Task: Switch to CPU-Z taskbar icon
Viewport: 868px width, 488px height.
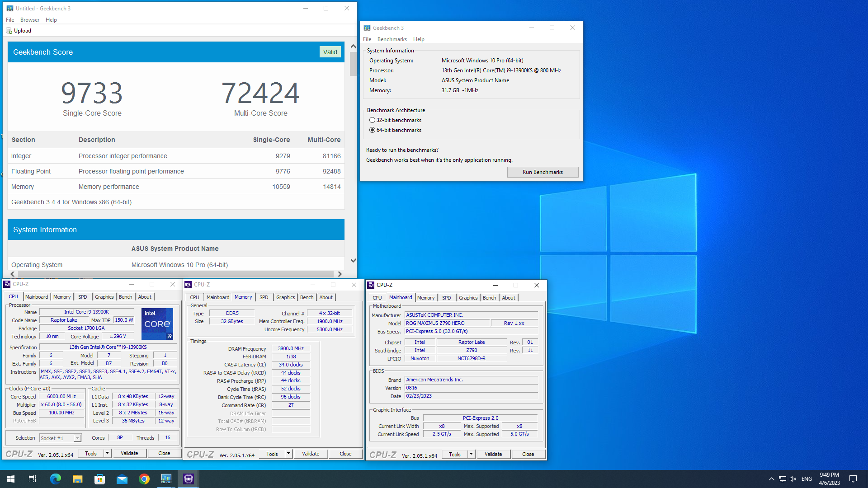Action: pyautogui.click(x=189, y=479)
